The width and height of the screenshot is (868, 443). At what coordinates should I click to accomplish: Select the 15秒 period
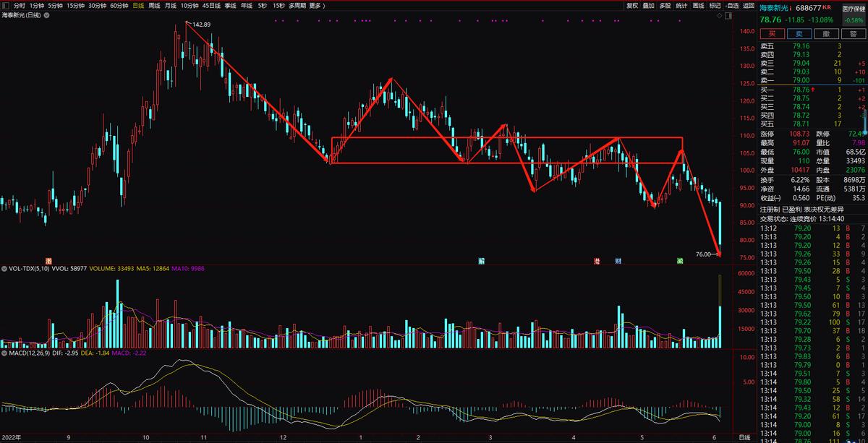pos(278,5)
